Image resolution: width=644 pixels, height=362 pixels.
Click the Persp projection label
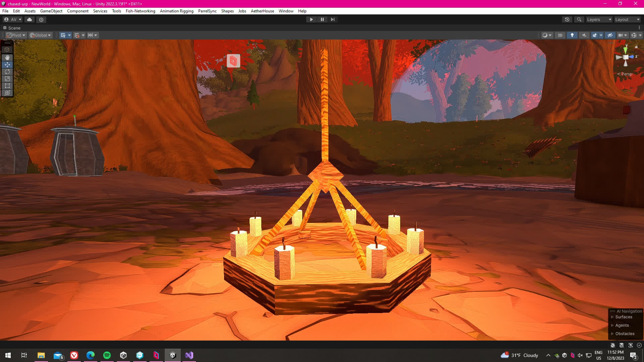[626, 74]
